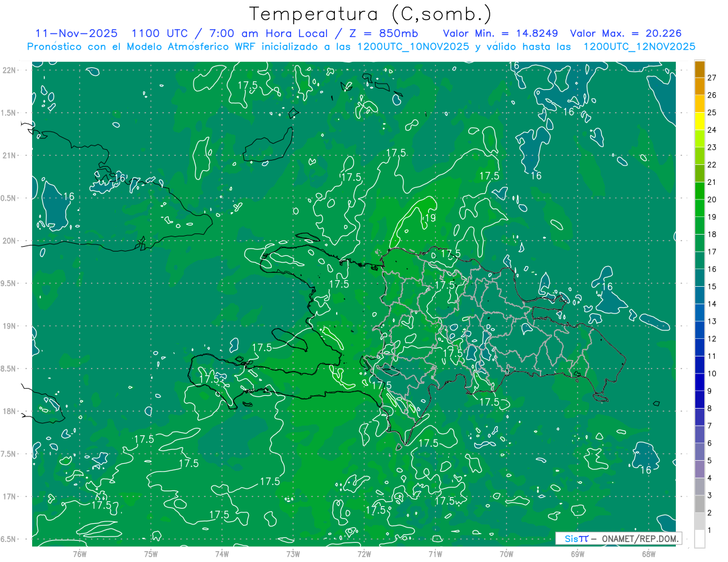Click legend scale value "3"
The width and height of the screenshot is (728, 562).
(x=710, y=495)
